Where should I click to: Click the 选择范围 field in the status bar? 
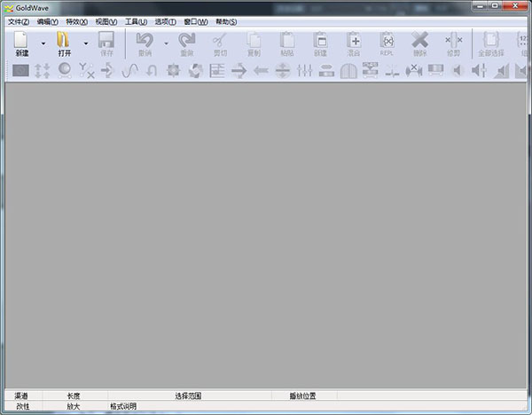[x=188, y=395]
